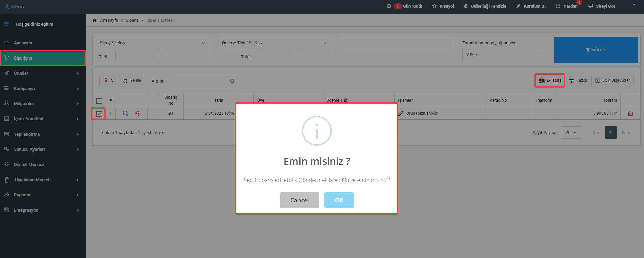Expand the Entegrasyon sidebar menu
This screenshot has height=258, width=644.
(43, 210)
